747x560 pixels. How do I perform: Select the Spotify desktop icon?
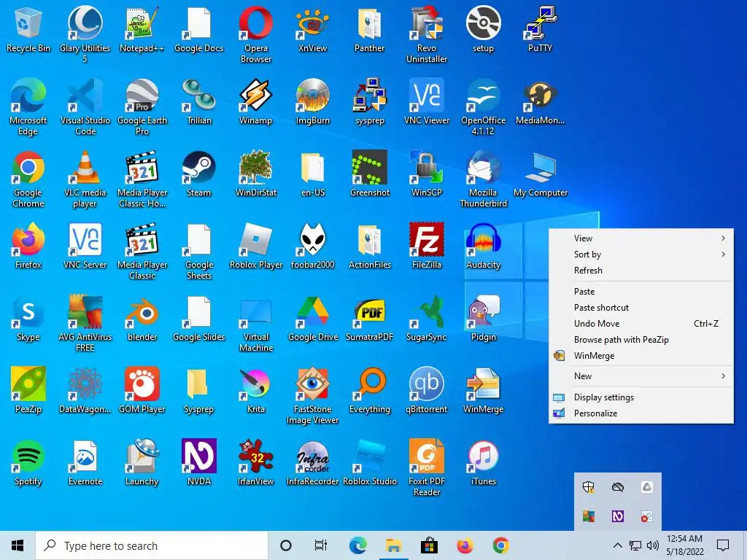pos(28,463)
